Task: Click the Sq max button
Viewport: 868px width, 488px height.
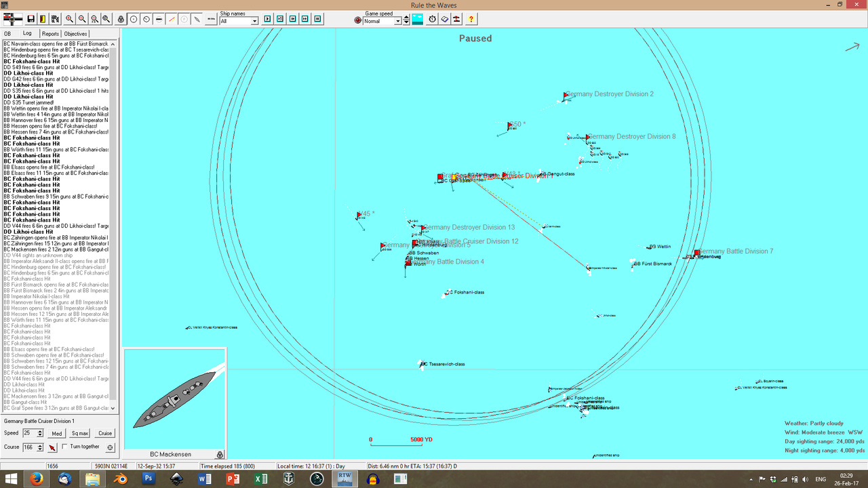Action: pos(80,433)
